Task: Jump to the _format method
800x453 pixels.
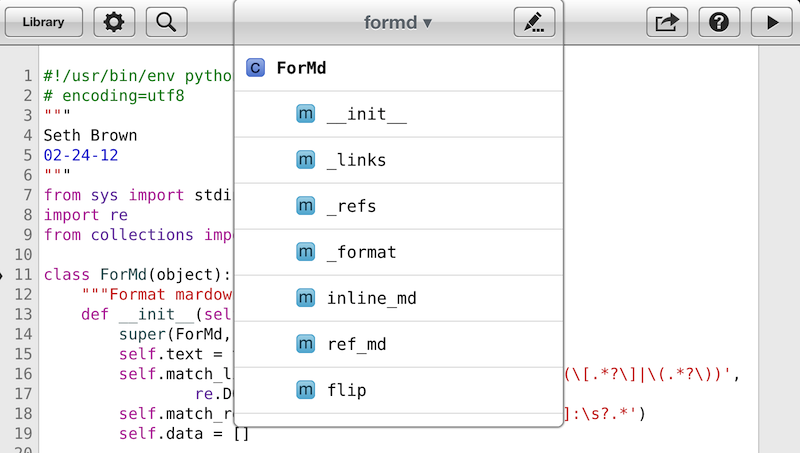Action: pos(398,252)
